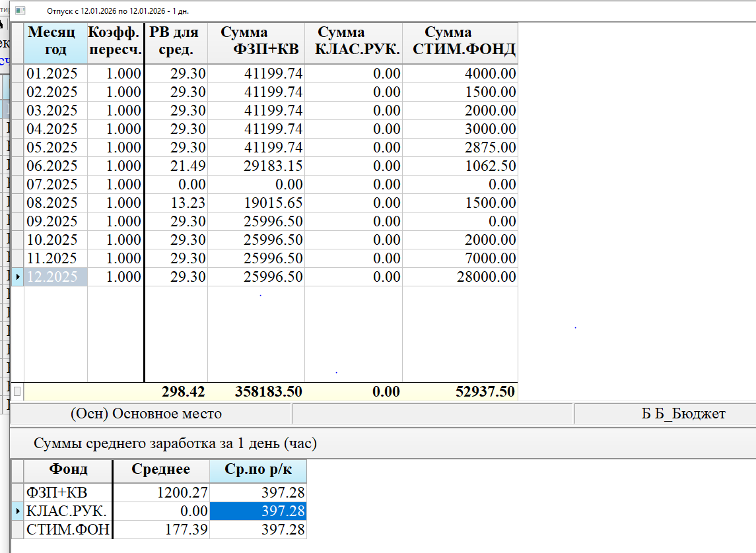This screenshot has width=756, height=553.
Task: Select the ФЗП+КВ fund row
Action: pyautogui.click(x=67, y=493)
